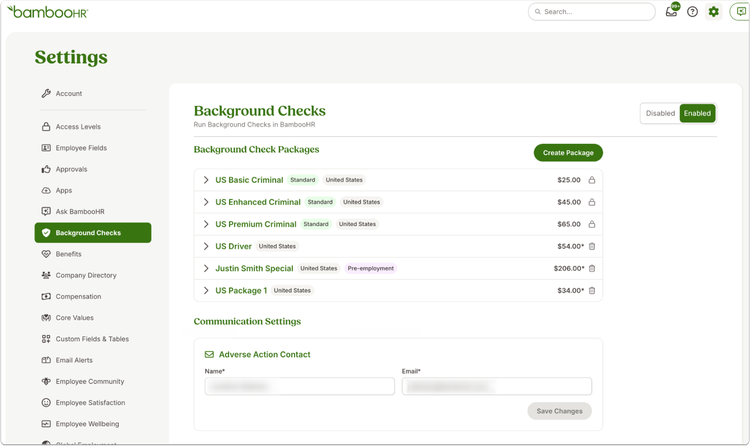Click the thumbs-up icon beside Approvals
This screenshot has width=750, height=446.
pyautogui.click(x=46, y=169)
